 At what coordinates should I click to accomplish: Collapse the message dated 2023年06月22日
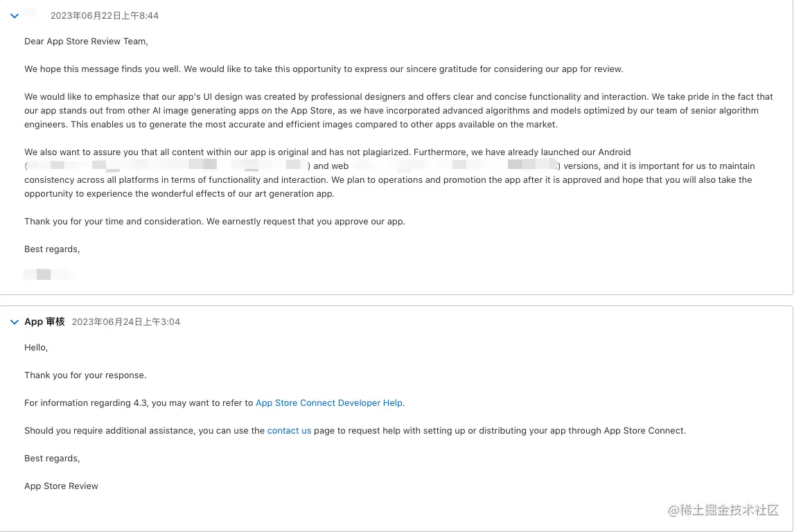click(x=15, y=16)
